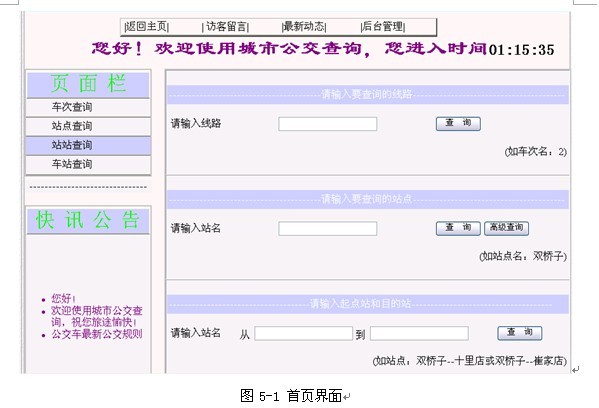Viewport: 599px width, 408px height.
Task: Click the 请输入站名 station text field
Action: tap(328, 228)
